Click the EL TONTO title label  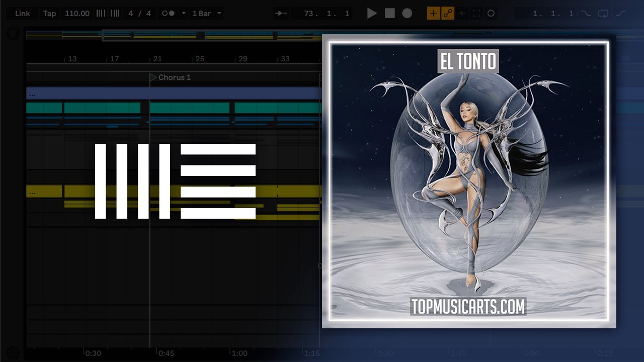pos(468,61)
